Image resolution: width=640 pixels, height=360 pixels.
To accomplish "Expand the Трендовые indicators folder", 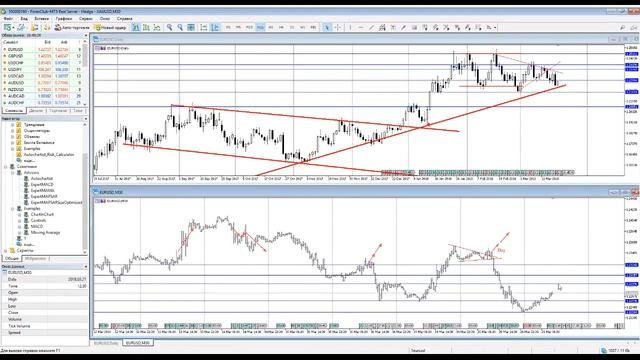I will [x=13, y=124].
